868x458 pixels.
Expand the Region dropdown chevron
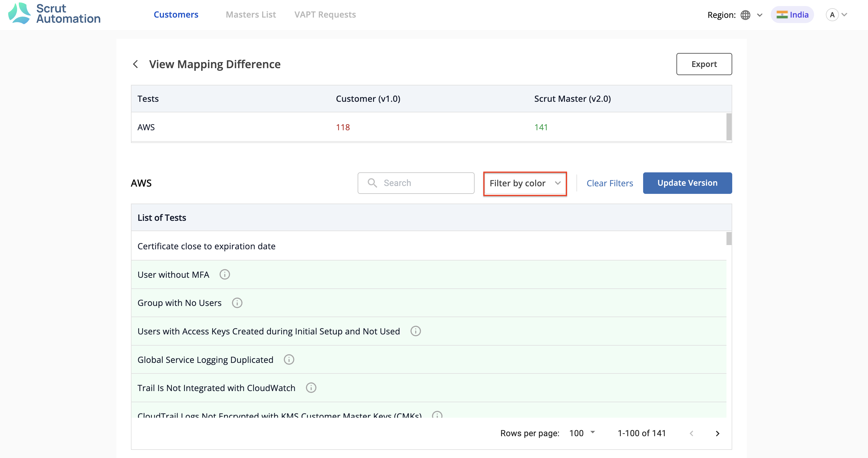click(760, 15)
